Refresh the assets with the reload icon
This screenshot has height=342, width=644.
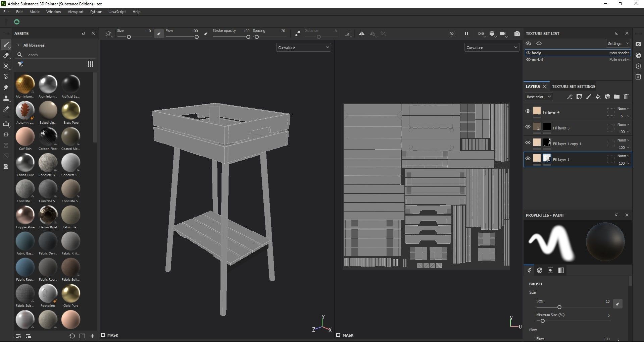click(x=72, y=336)
